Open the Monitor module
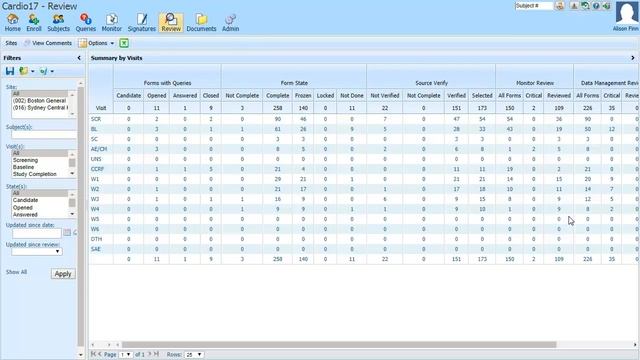Image resolution: width=640 pixels, height=360 pixels. 111,22
